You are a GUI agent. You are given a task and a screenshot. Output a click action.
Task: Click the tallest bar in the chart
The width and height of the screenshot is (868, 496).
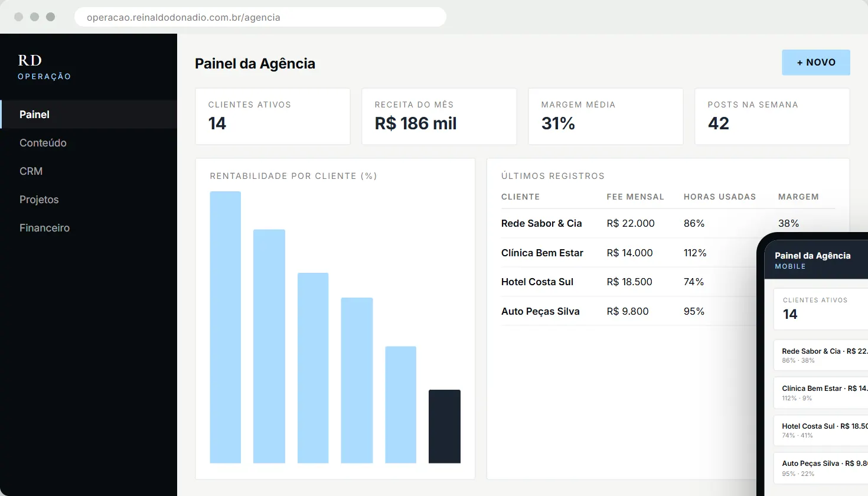[226, 327]
